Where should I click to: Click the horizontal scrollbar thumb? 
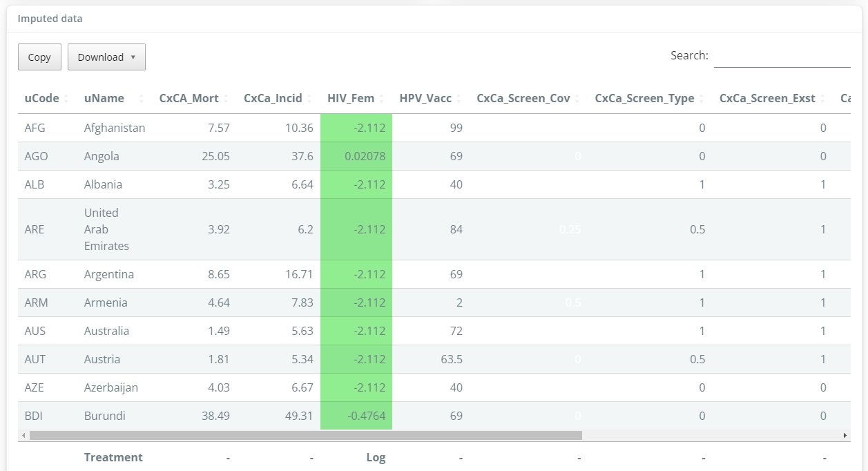click(305, 436)
